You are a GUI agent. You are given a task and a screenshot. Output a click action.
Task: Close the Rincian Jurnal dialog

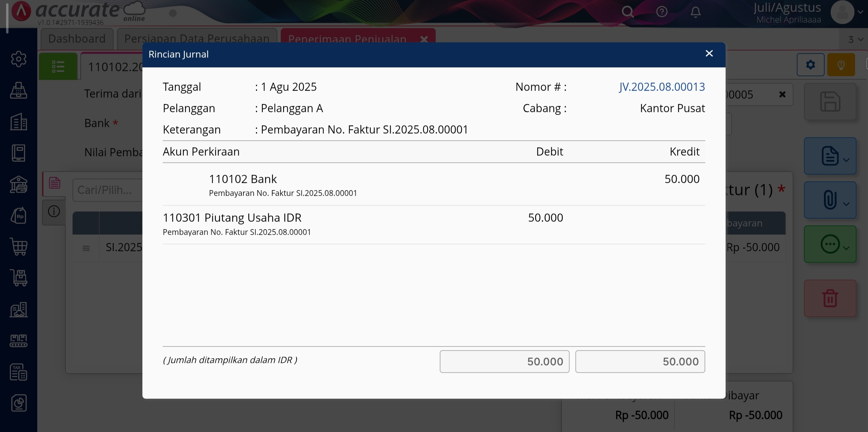(709, 54)
